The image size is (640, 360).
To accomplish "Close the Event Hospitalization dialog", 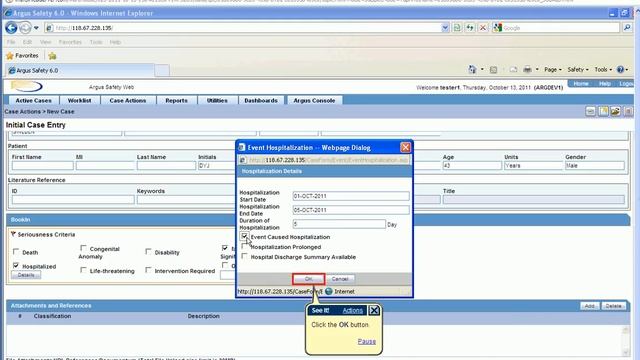I will point(405,147).
